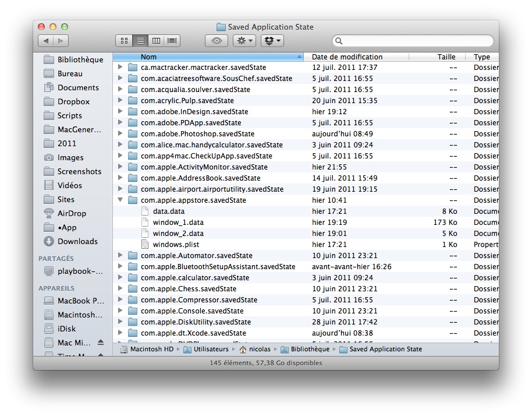
Task: Switch to Cover Flow view
Action: coord(172,41)
